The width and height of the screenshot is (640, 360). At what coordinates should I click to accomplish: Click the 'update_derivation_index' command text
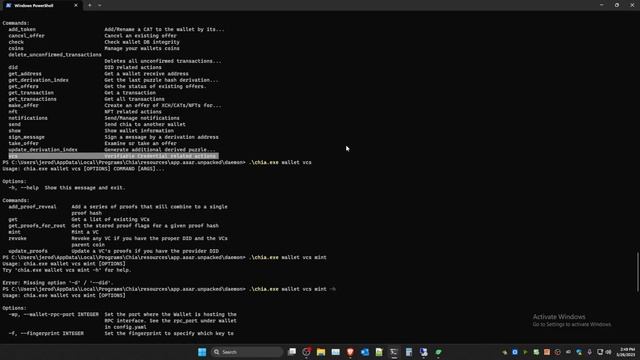pyautogui.click(x=43, y=150)
